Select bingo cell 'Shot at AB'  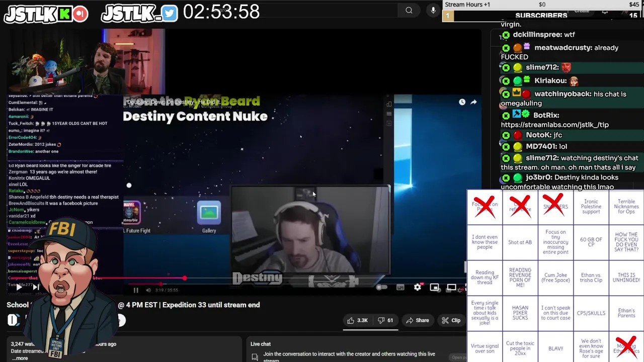click(x=520, y=242)
